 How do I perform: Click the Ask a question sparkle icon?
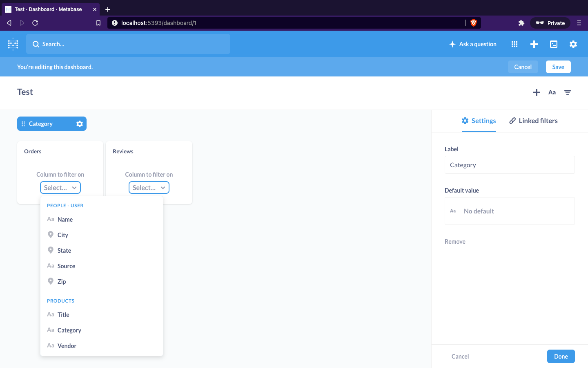tap(452, 44)
